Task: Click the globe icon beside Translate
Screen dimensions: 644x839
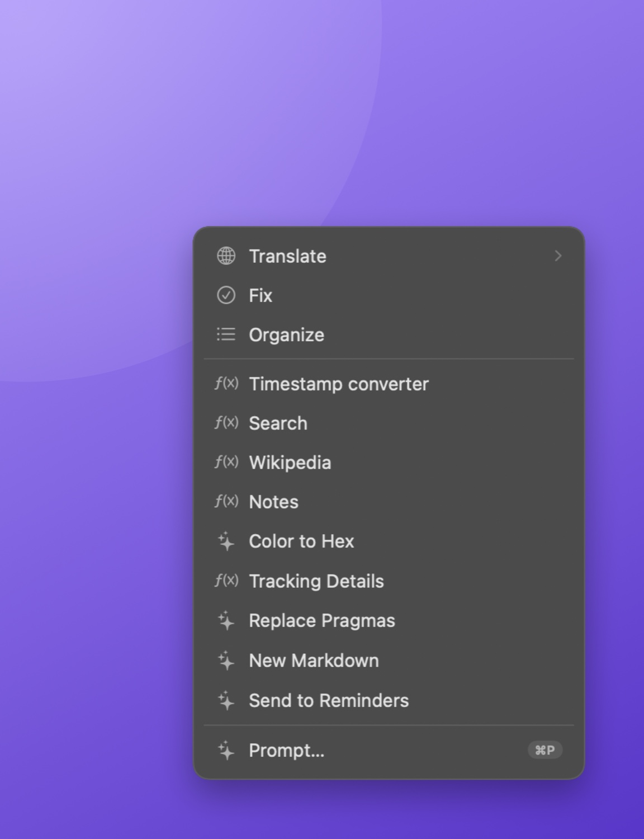Action: point(226,256)
